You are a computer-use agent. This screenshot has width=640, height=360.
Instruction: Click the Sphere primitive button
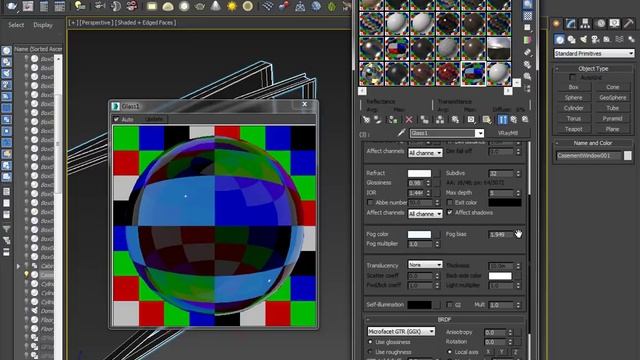tap(573, 98)
